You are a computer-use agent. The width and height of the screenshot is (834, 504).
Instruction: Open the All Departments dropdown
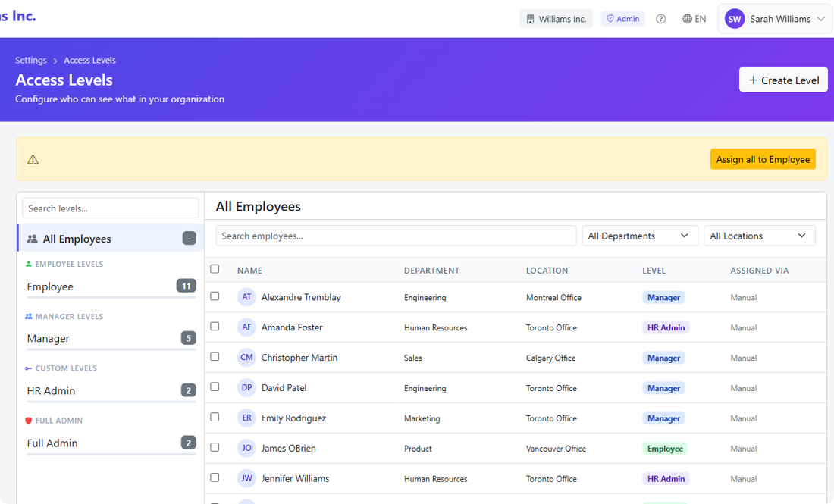tap(639, 235)
